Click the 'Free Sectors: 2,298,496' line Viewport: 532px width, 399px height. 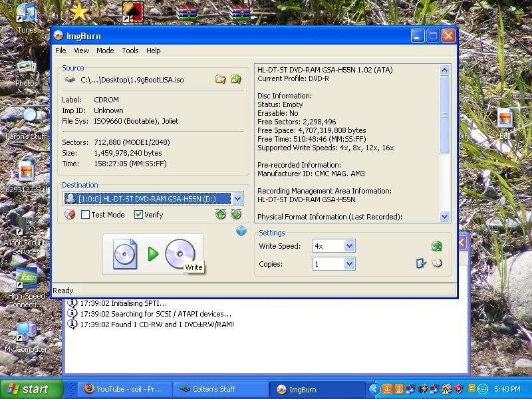click(x=297, y=122)
